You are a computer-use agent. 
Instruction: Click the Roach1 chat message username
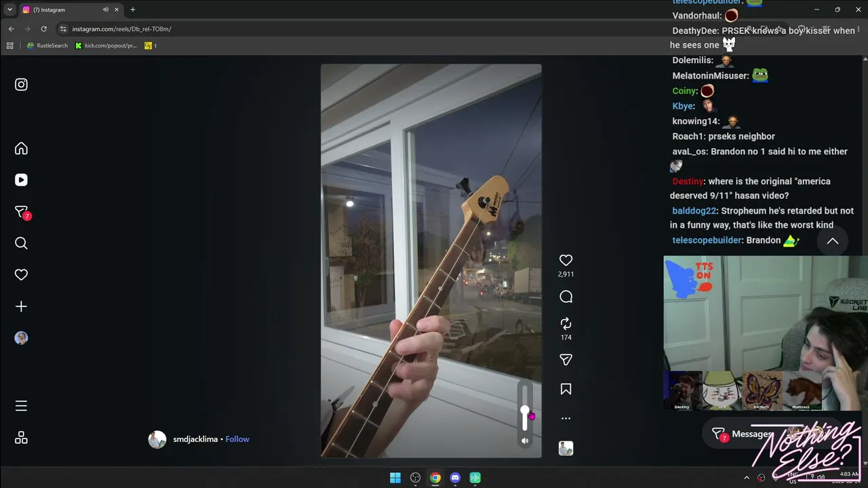pos(688,137)
